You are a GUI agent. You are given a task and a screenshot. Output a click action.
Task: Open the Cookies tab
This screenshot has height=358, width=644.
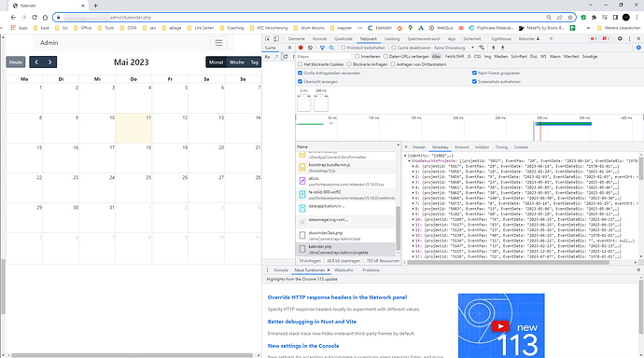(521, 146)
